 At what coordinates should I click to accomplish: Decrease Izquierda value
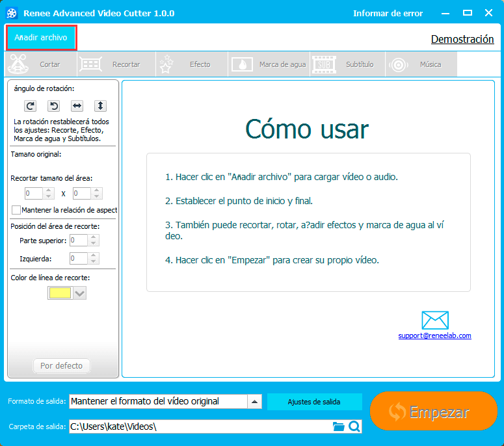click(x=94, y=261)
